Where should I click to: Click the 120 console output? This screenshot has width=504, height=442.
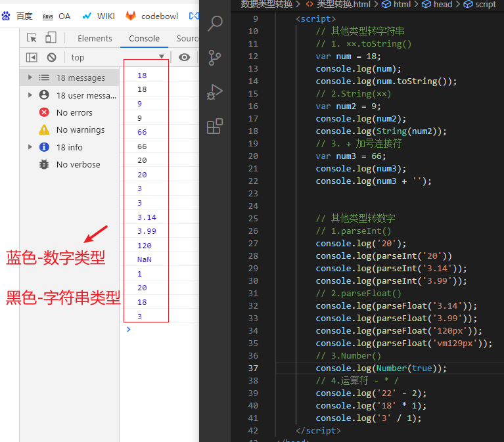coord(145,246)
